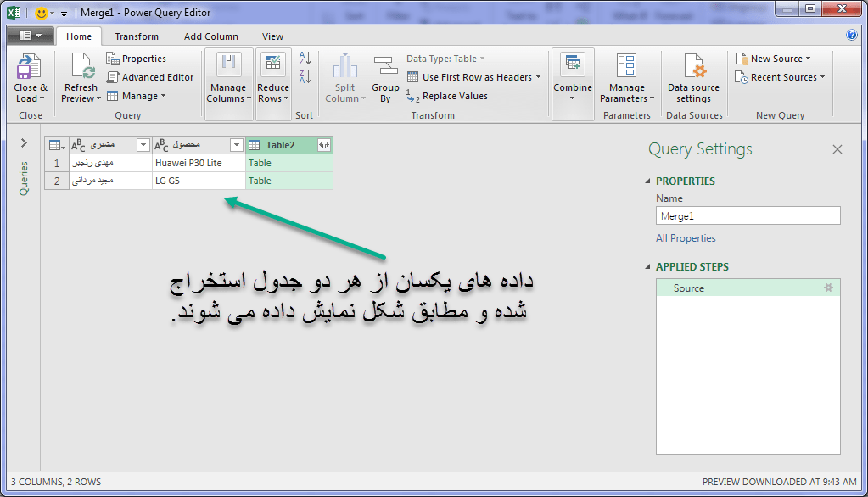Switch to the Add Column tab
Screen dimensions: 868x497
click(211, 36)
